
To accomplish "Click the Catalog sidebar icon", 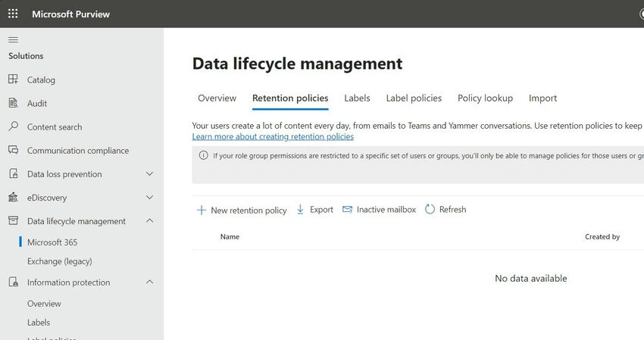I will [13, 80].
